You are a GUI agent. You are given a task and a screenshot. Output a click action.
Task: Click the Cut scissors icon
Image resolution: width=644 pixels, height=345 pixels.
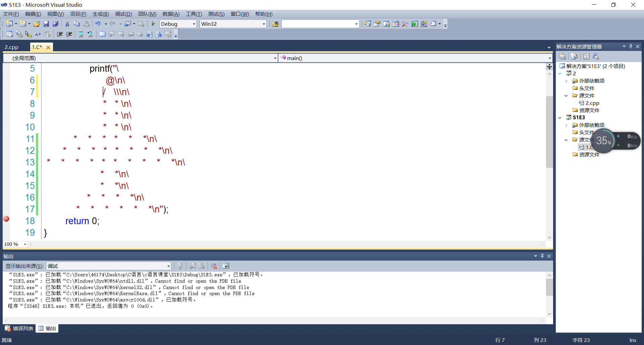pyautogui.click(x=67, y=24)
